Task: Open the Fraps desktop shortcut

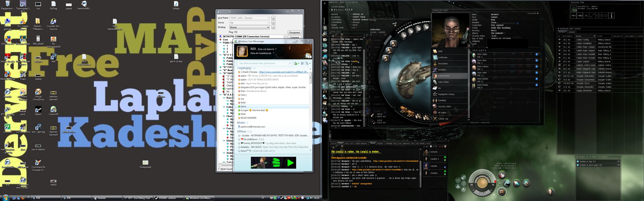Action: pyautogui.click(x=23, y=75)
